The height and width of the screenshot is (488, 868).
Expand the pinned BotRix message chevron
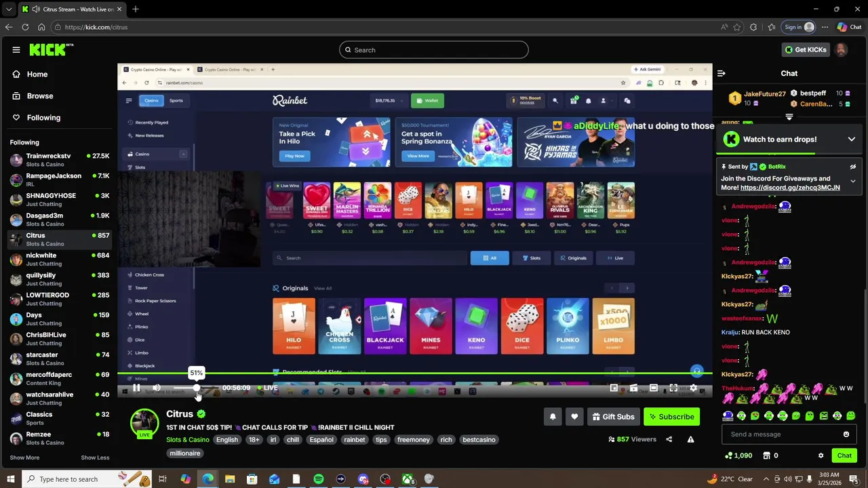pyautogui.click(x=852, y=182)
